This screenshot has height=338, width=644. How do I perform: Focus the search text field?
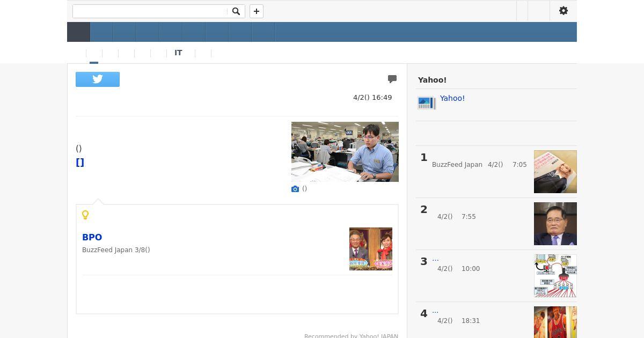[150, 11]
